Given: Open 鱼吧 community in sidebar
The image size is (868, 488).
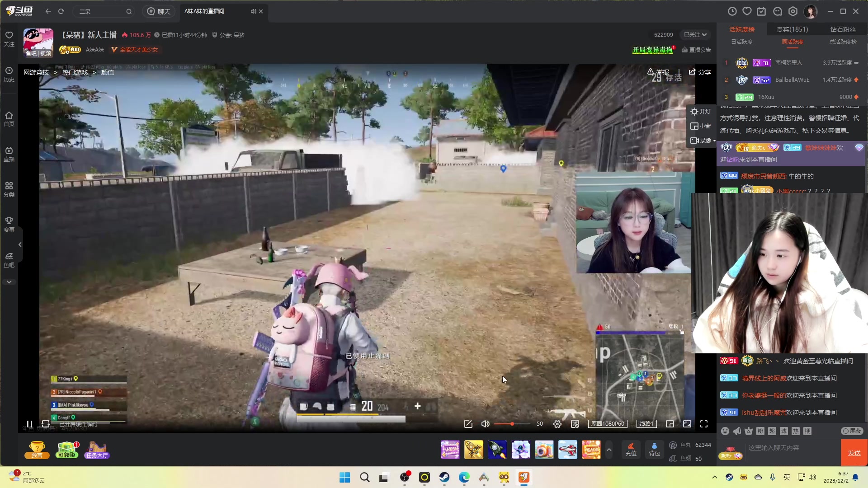Looking at the screenshot, I should coord(9,260).
